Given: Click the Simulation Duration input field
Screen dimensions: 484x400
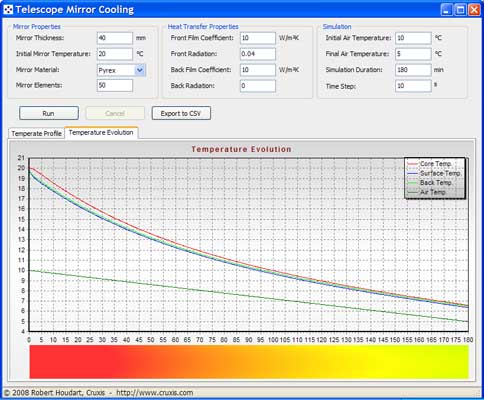Looking at the screenshot, I should pyautogui.click(x=413, y=70).
